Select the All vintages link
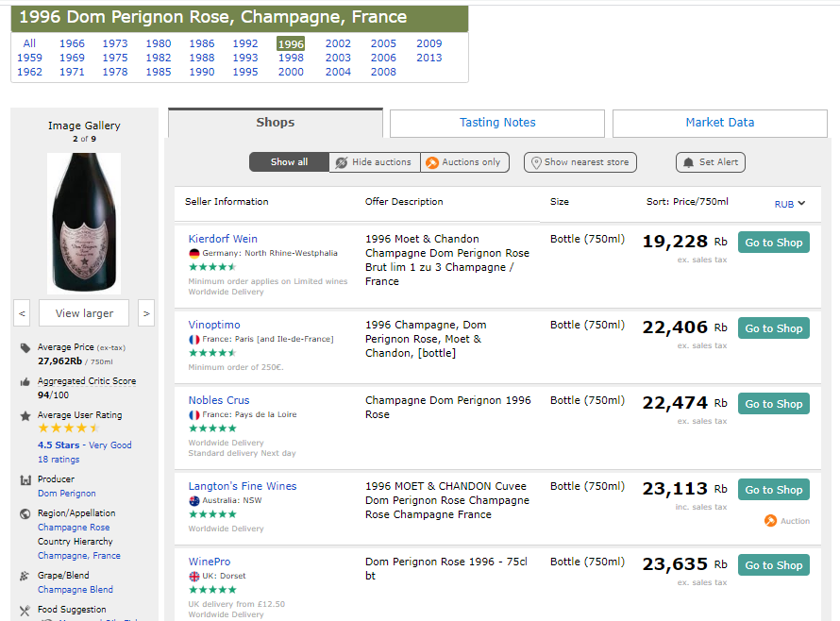Screen dimensions: 840x621 (29, 44)
